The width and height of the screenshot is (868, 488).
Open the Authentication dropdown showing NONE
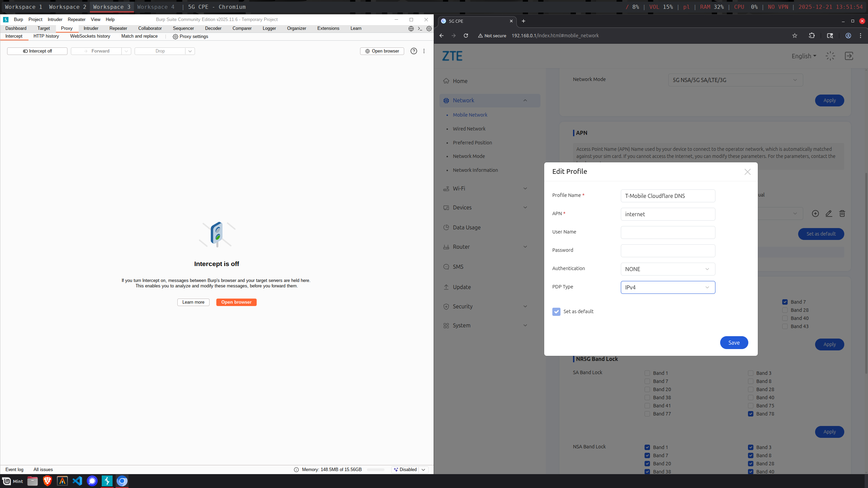[668, 269]
